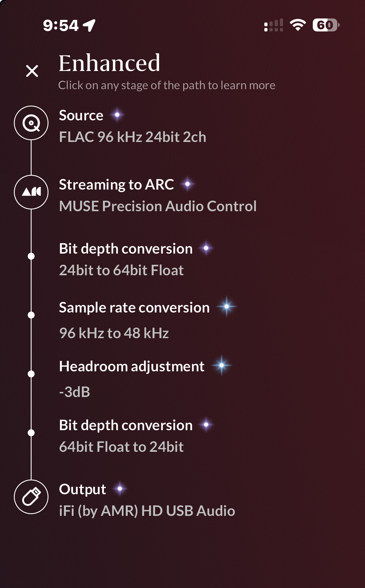The height and width of the screenshot is (588, 365).
Task: Tap the star next to Streaming to ARC
Action: (x=188, y=184)
